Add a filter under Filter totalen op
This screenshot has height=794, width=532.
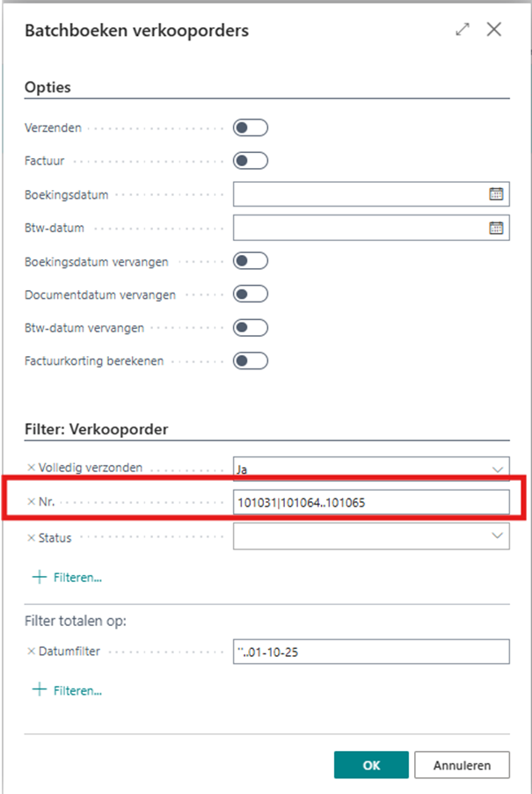coord(67,690)
